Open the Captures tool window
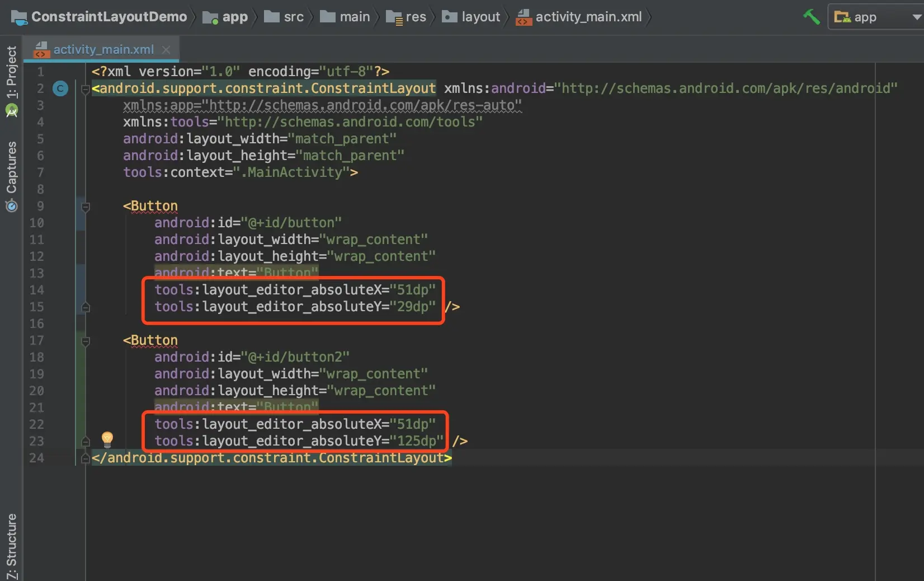Screen dimensions: 924x581 click(x=12, y=176)
